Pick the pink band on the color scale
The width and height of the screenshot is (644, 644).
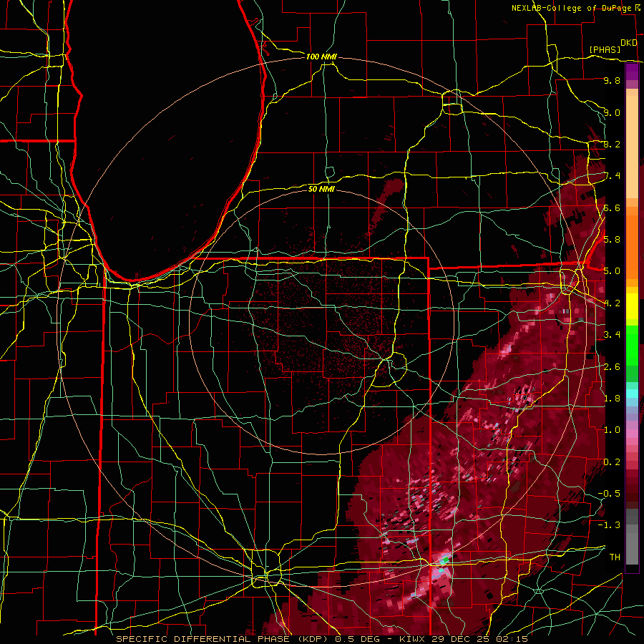pos(632,434)
